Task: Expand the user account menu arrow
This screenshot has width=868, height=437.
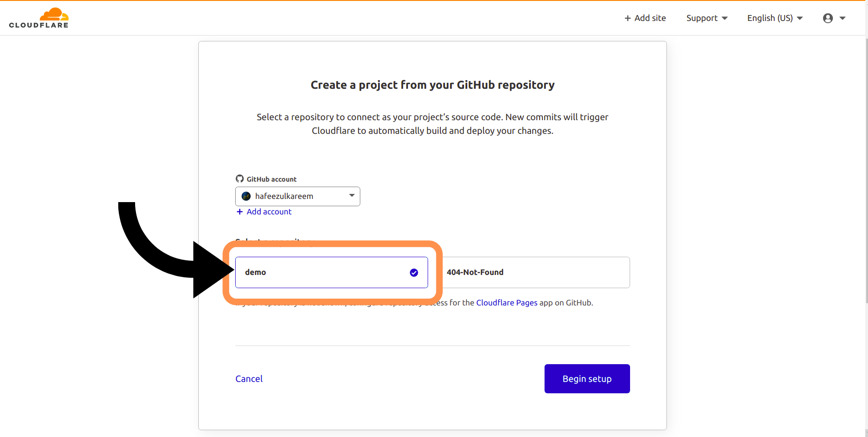Action: [843, 18]
